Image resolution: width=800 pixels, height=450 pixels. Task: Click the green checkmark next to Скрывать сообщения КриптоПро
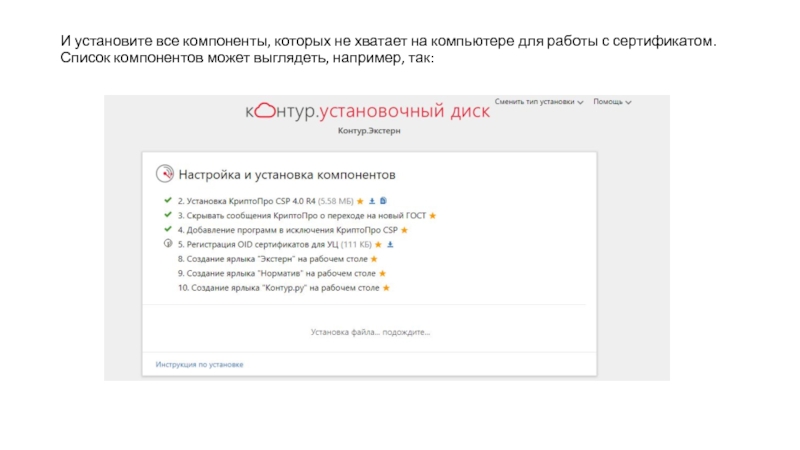tap(168, 215)
